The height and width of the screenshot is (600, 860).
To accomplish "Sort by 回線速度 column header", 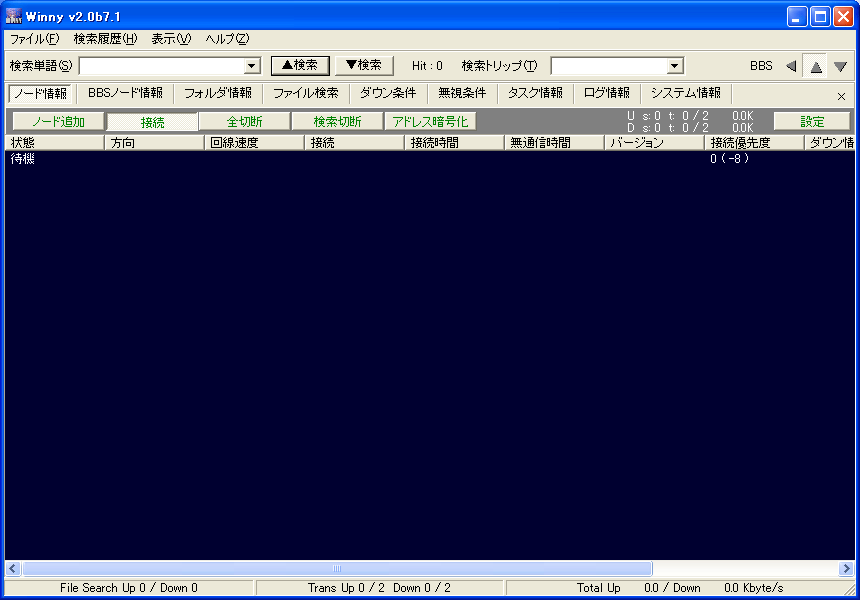I will [254, 143].
